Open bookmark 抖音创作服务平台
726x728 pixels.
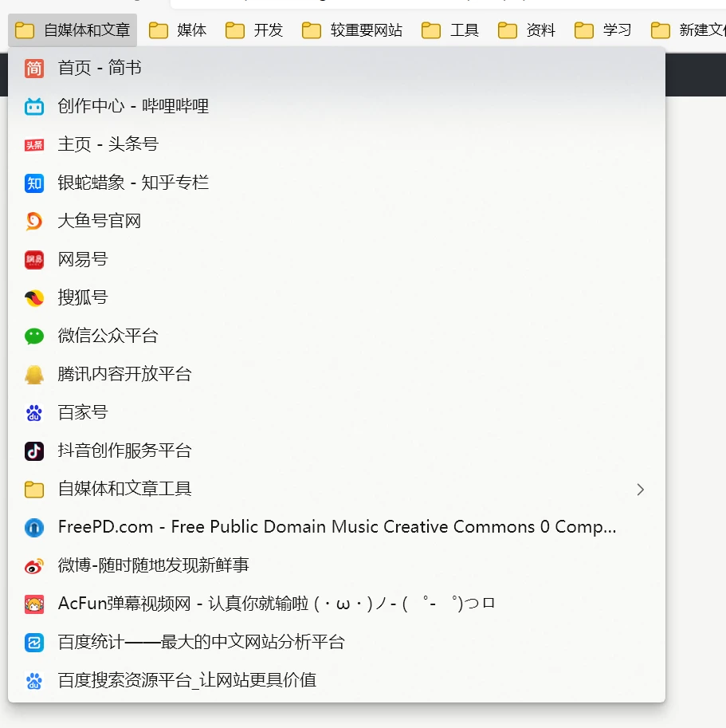click(x=336, y=451)
